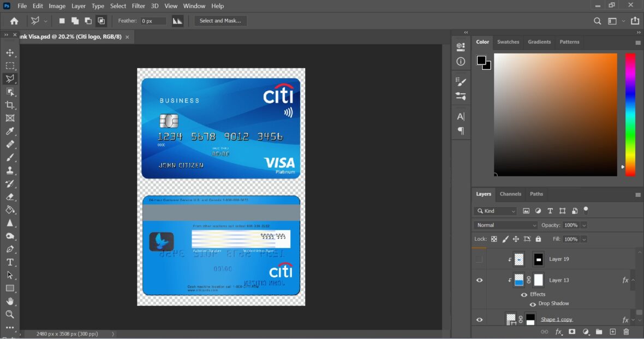Select the Zoom tool

tap(10, 314)
